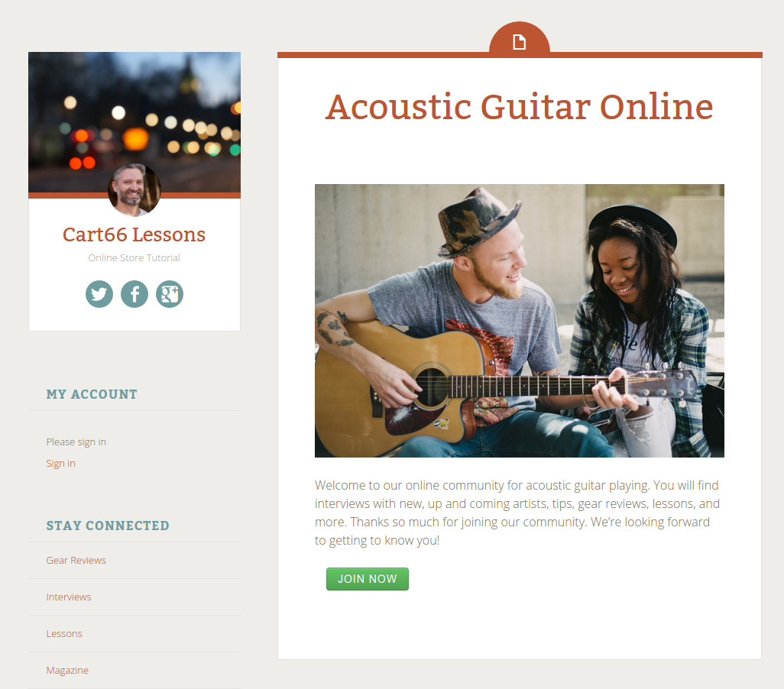This screenshot has height=689, width=784.
Task: Select the STAY CONNECTED heading
Action: pos(108,526)
